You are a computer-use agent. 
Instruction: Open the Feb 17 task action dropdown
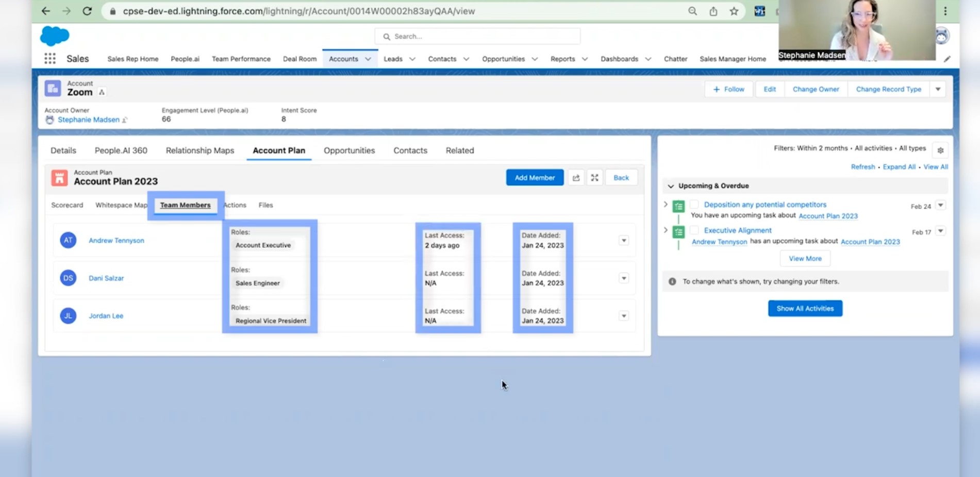[940, 231]
